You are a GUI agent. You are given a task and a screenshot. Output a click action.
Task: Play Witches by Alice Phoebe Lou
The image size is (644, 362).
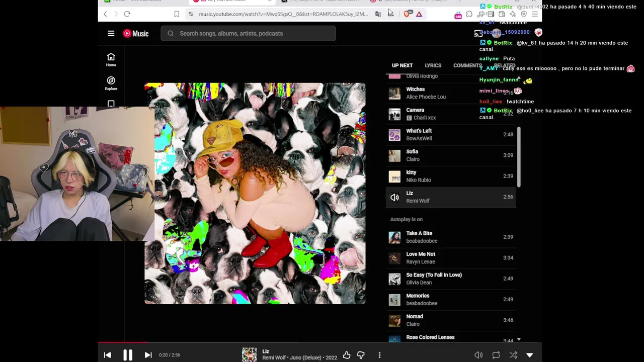(451, 93)
